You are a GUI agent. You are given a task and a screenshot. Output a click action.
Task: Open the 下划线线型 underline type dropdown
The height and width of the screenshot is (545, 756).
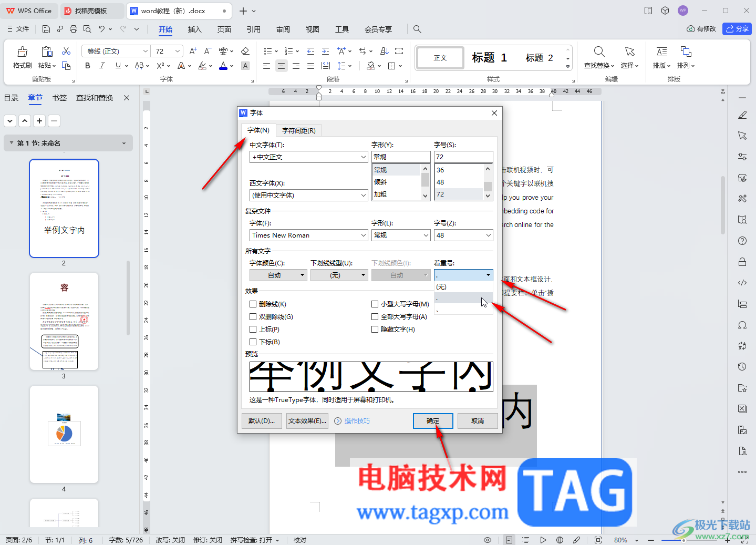point(339,275)
